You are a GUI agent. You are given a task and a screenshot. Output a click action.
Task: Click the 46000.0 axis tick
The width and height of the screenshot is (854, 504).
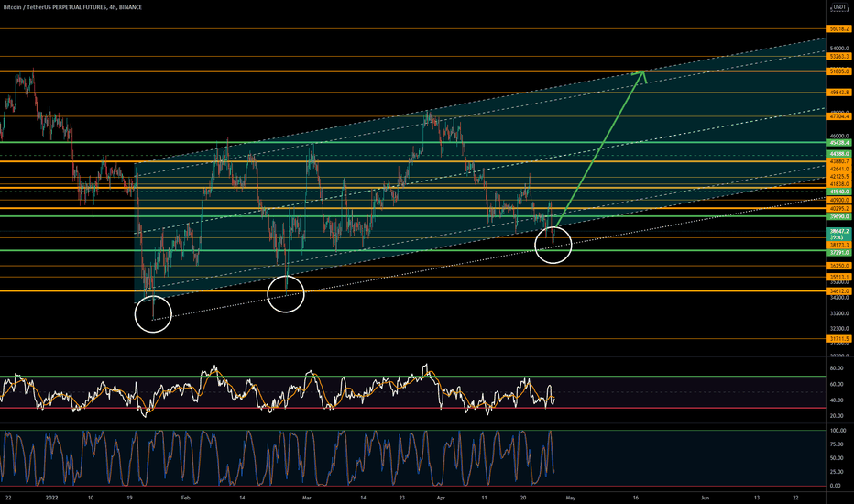click(x=839, y=136)
